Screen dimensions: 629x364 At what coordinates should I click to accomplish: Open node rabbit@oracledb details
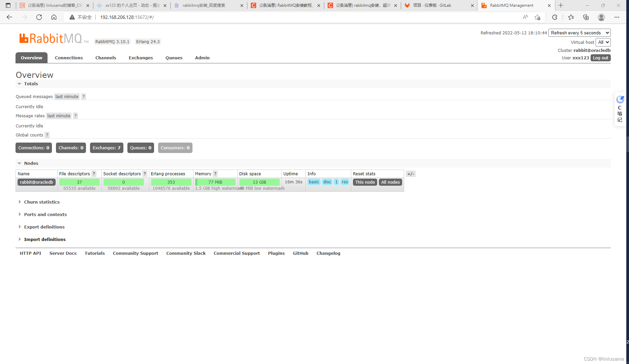(x=36, y=182)
